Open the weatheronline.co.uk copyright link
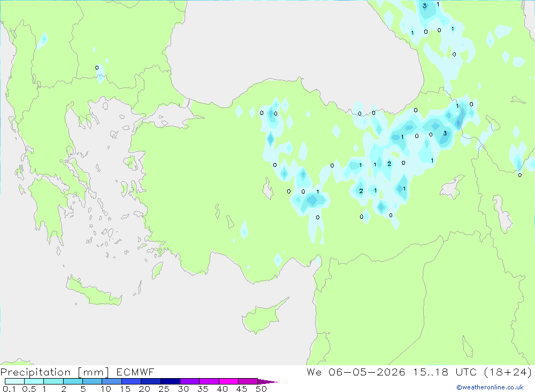This screenshot has height=392, width=535. [x=490, y=387]
